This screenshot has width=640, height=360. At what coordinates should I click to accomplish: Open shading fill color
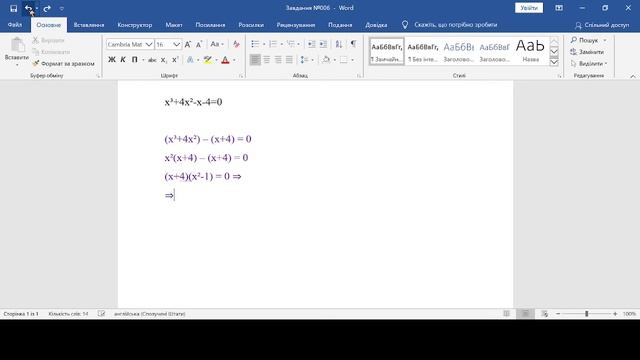(326, 60)
